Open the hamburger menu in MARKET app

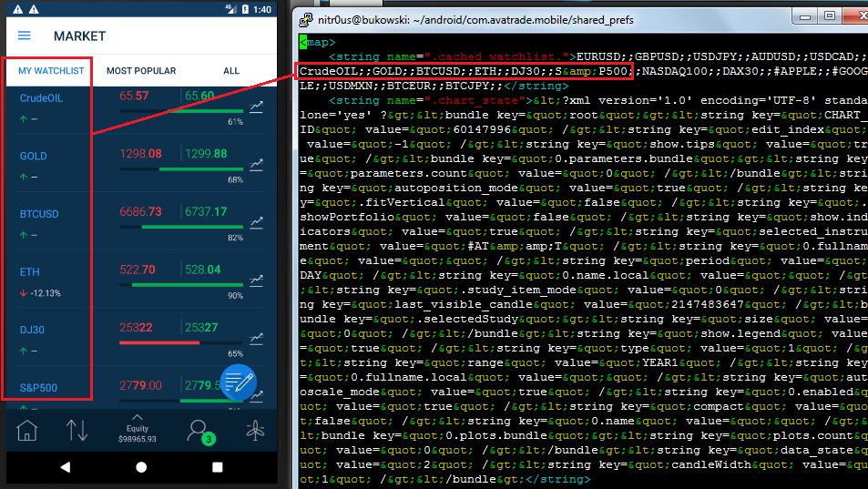point(25,36)
